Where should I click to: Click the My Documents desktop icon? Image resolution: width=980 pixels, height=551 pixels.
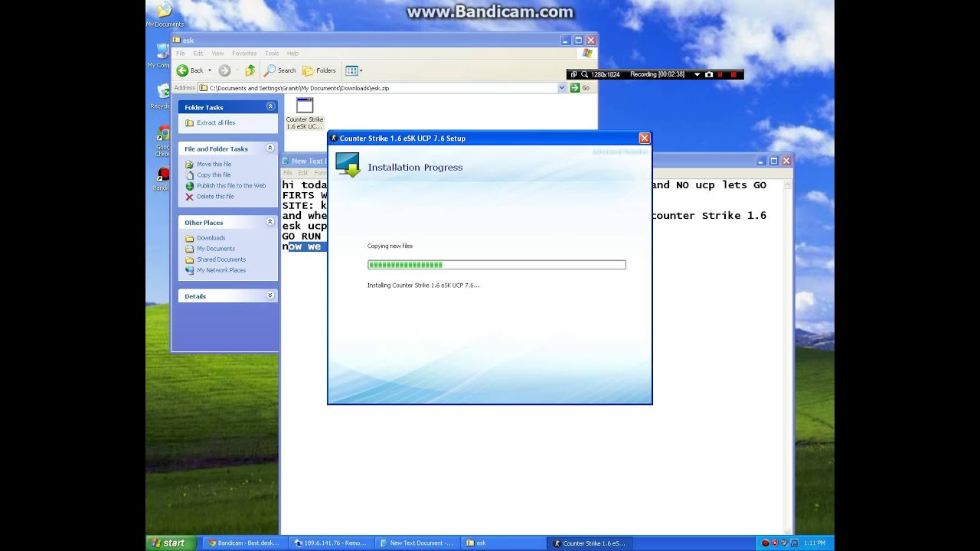165,14
